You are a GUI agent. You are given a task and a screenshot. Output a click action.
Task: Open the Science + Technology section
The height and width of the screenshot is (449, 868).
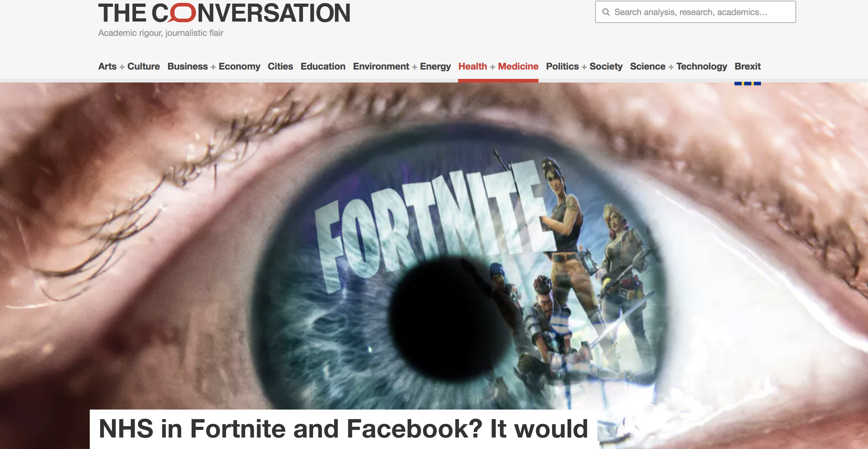[x=678, y=66]
